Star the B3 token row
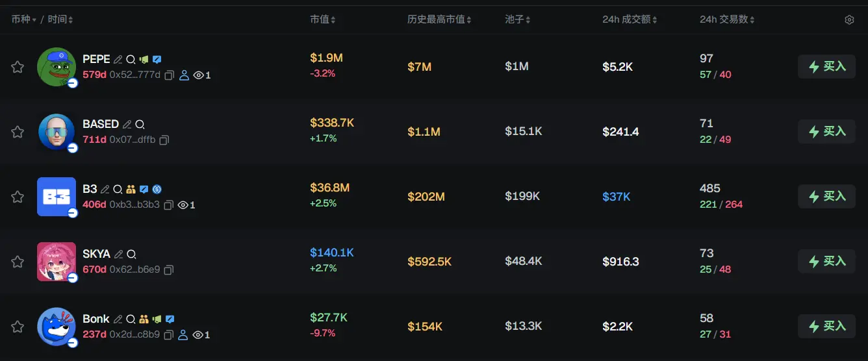Viewport: 868px width, 361px height. (x=18, y=197)
